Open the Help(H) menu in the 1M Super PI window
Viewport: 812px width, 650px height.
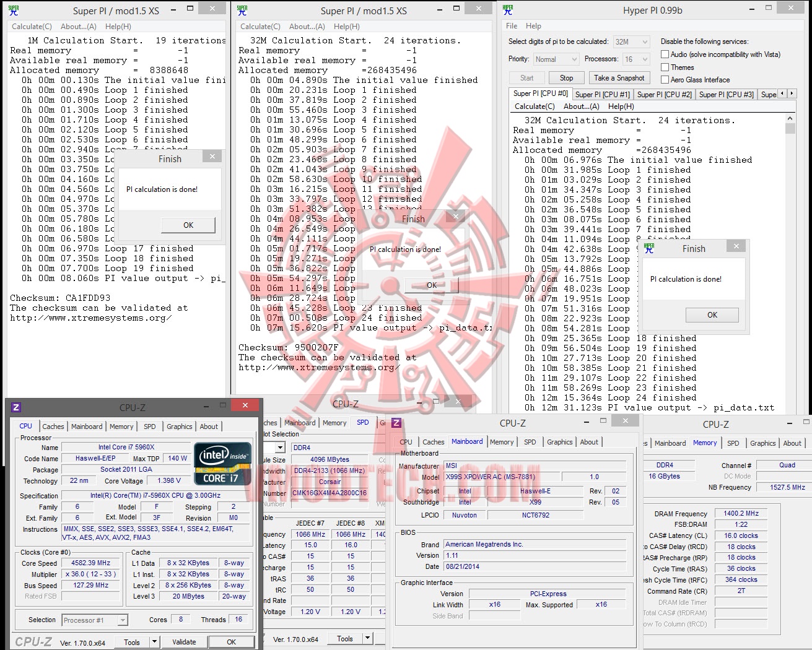118,27
